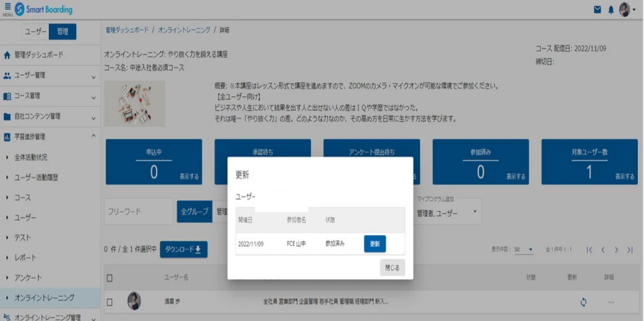Click the blue 更新 button in dialog
This screenshot has height=321, width=644.
pyautogui.click(x=375, y=244)
